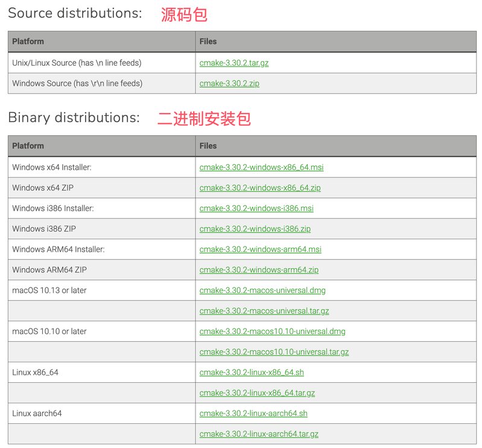This screenshot has height=448, width=482.
Task: Click cmake-3.30.2-windows-arm64.zip link
Action: [259, 270]
